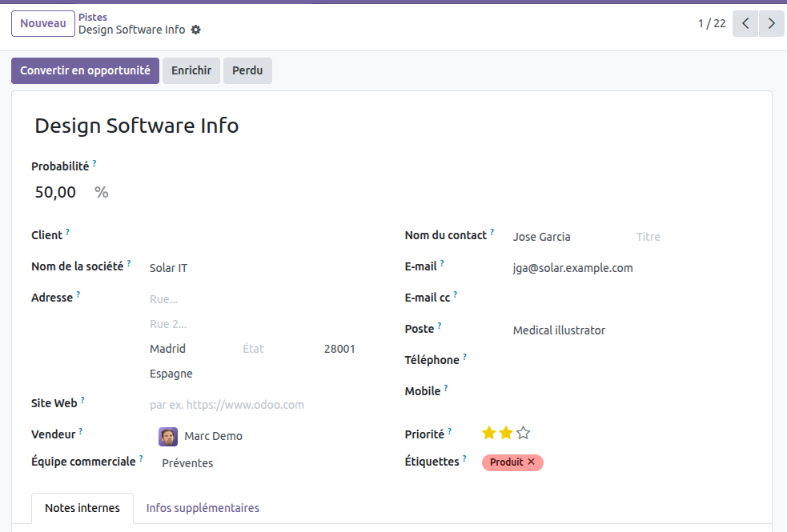Set priority to third empty star
Viewport: 787px width, 532px height.
(x=523, y=433)
